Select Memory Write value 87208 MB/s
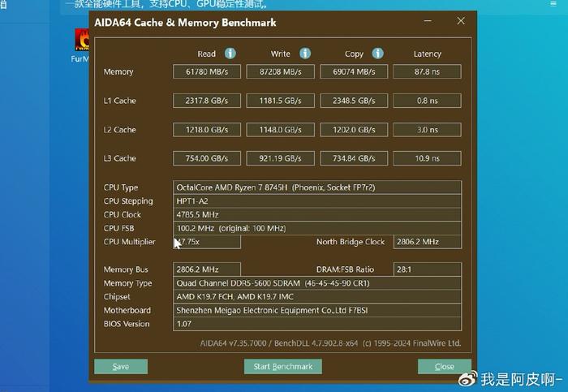This screenshot has height=392, width=568. tap(281, 71)
